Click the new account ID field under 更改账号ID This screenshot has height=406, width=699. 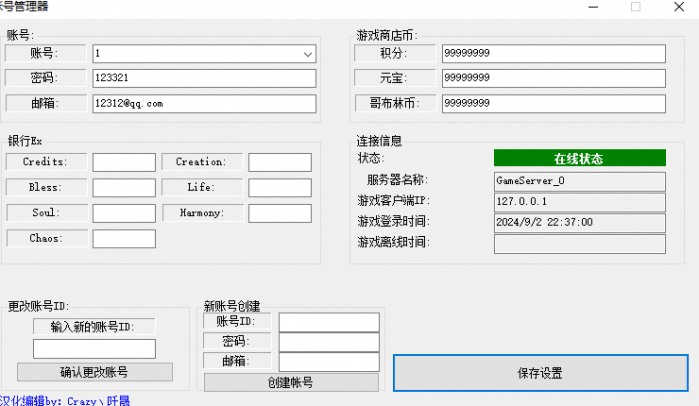[94, 349]
